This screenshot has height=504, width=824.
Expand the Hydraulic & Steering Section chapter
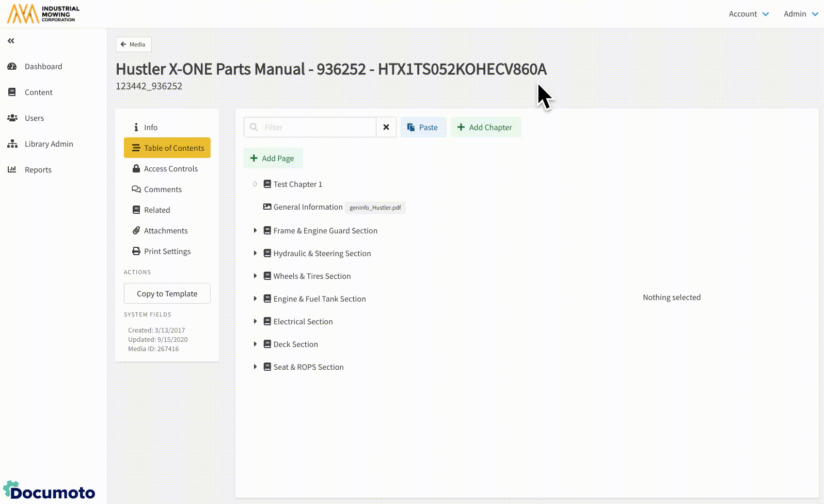click(255, 254)
